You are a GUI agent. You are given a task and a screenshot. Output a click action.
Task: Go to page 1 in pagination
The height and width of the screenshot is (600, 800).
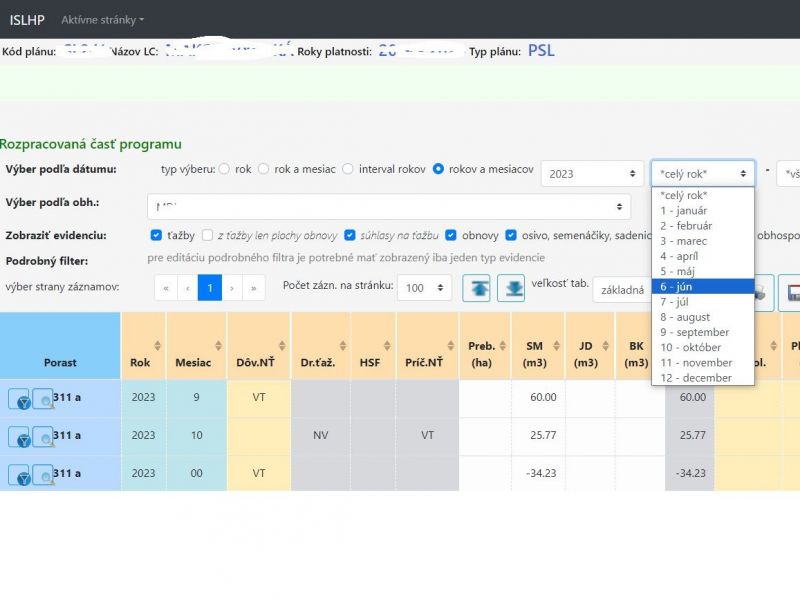tap(210, 288)
